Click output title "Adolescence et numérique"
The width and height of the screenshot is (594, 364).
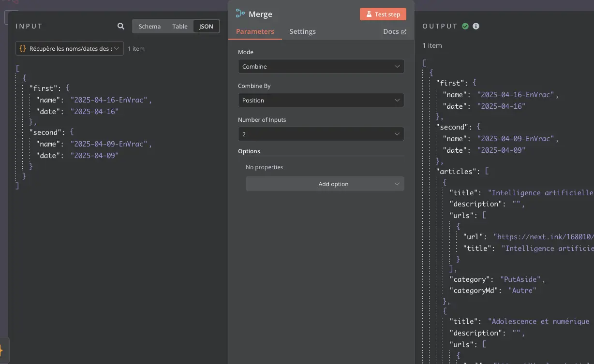(x=538, y=321)
